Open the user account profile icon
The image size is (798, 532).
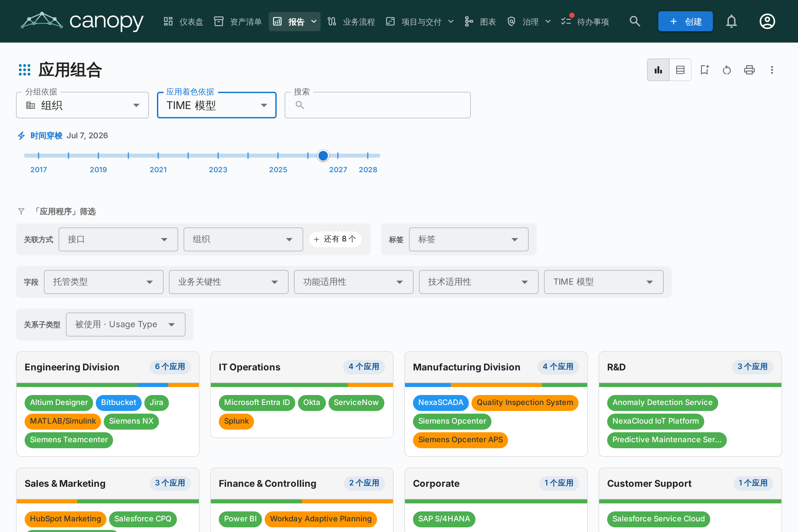(767, 21)
